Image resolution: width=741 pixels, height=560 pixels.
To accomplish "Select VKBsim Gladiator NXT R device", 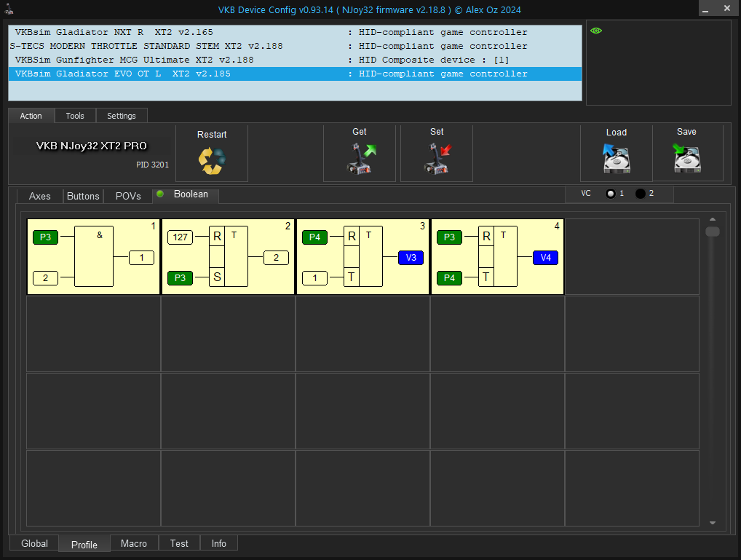I will (295, 32).
